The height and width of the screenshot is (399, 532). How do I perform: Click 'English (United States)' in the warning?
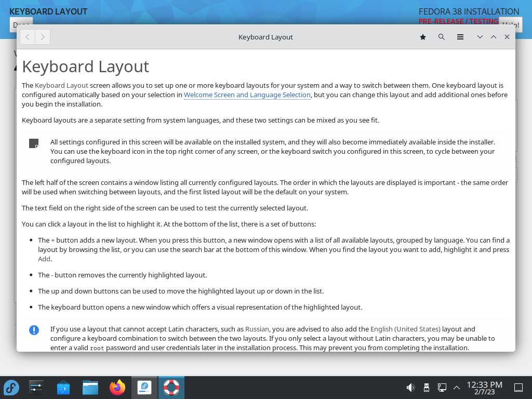405,329
